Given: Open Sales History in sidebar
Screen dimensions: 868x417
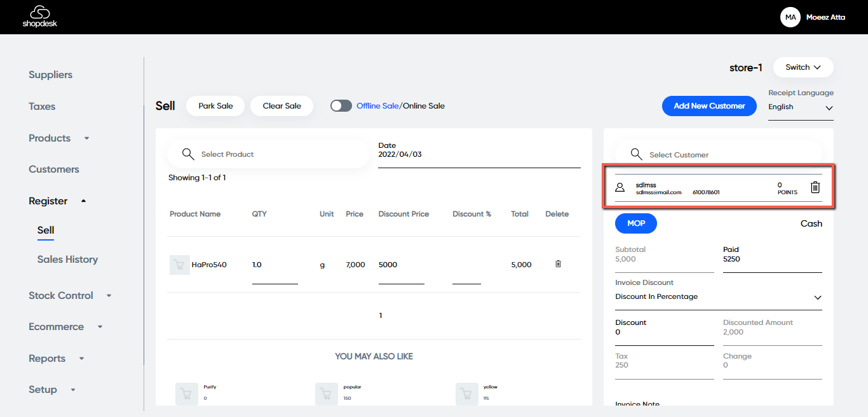Looking at the screenshot, I should pos(67,259).
